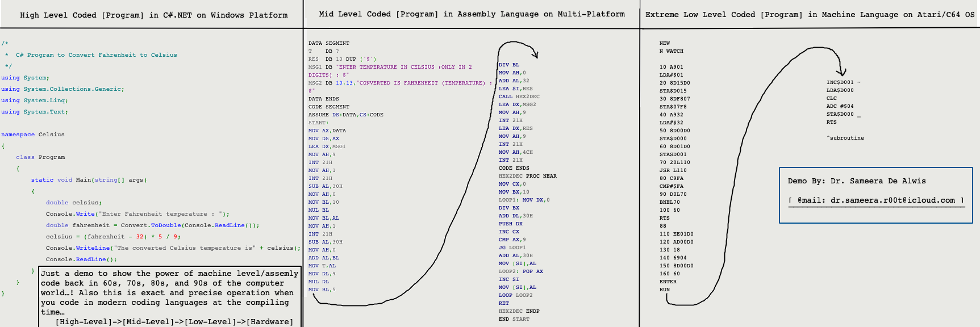Click the 'Extreme Low Level Coded [Program]' heading
This screenshot has height=327, width=980.
[x=810, y=15]
